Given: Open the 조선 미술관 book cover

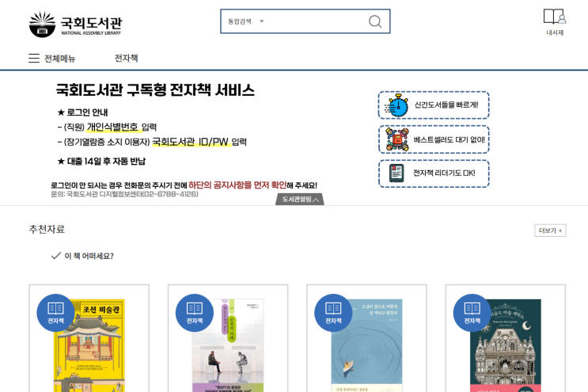Looking at the screenshot, I should coord(89,345).
